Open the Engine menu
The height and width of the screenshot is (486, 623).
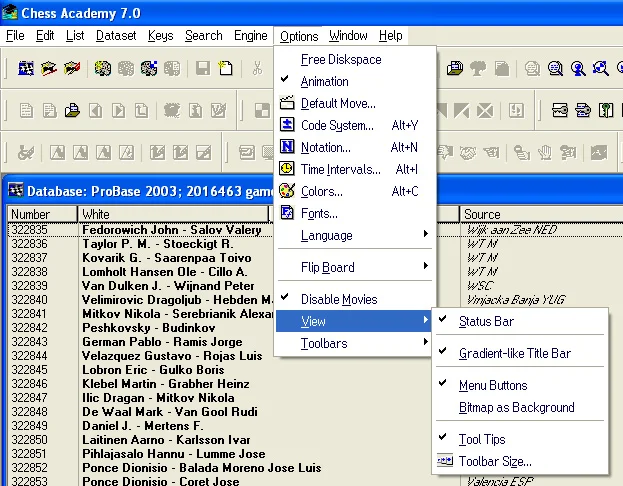click(x=251, y=36)
